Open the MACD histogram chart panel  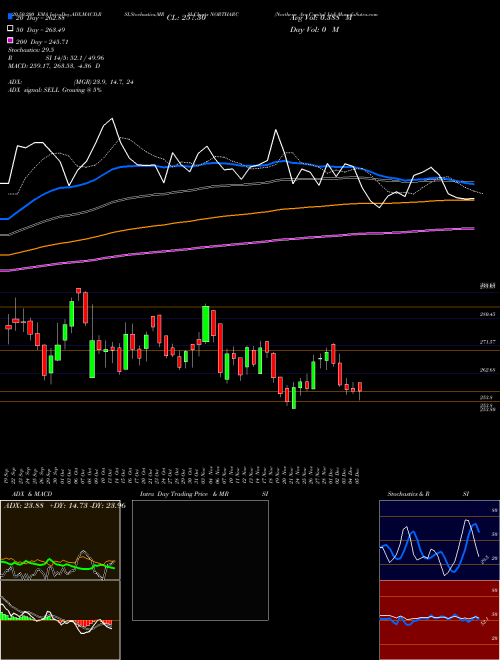point(60,620)
